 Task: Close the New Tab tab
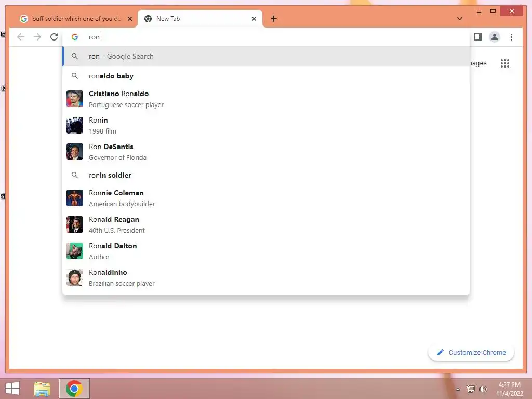coord(254,19)
